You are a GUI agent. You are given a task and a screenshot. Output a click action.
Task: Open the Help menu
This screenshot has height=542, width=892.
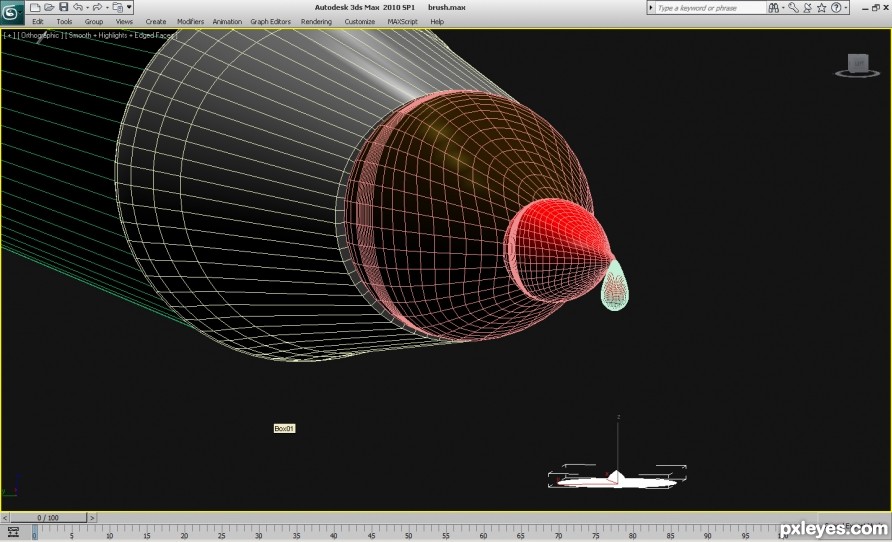click(x=437, y=22)
